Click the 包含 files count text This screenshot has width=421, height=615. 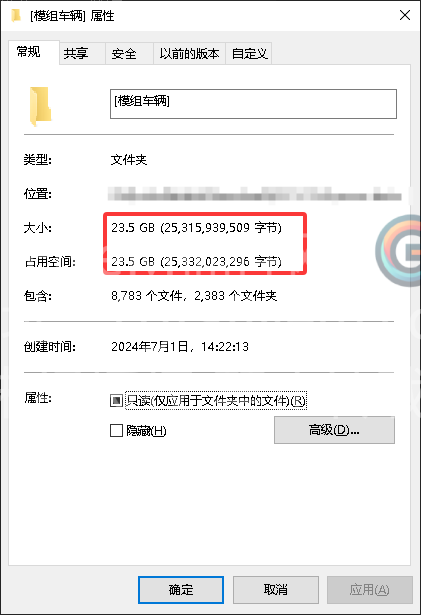(194, 295)
